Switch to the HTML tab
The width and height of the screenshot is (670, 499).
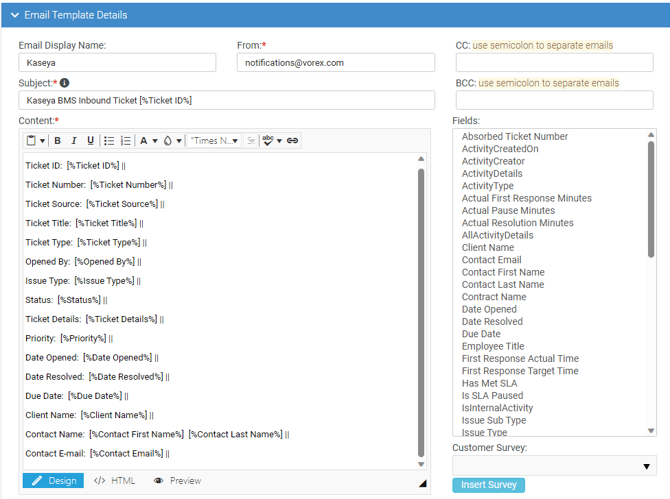point(115,481)
